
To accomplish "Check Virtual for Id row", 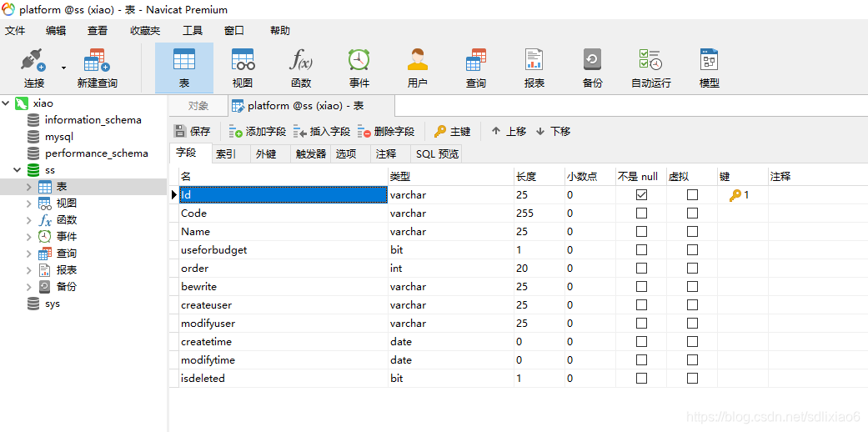I will [693, 195].
